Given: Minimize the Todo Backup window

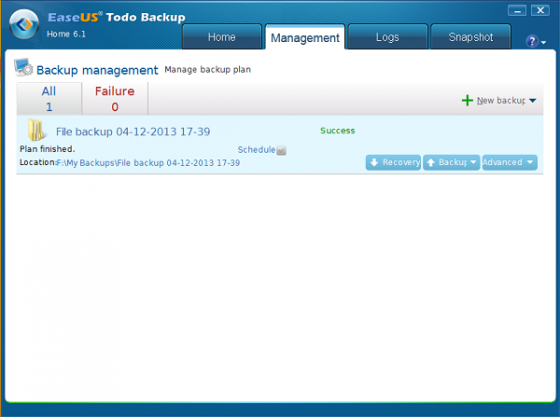Looking at the screenshot, I should tap(517, 11).
